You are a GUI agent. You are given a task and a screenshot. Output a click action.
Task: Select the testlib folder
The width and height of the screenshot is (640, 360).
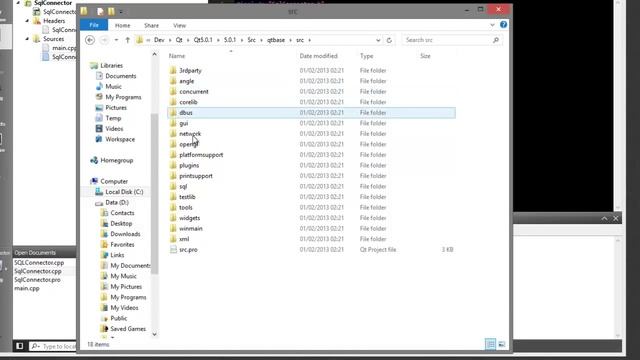pyautogui.click(x=187, y=197)
